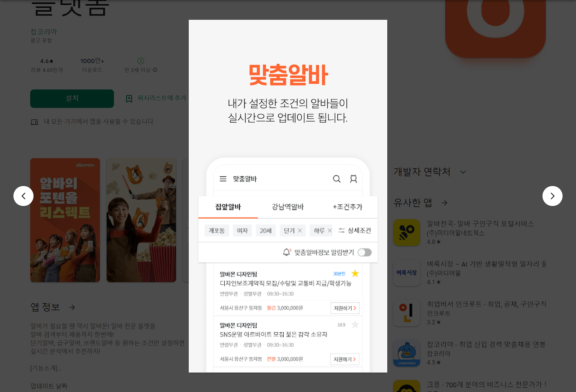Toggle the 맞춤알바정보 알림받기 switch

point(364,252)
